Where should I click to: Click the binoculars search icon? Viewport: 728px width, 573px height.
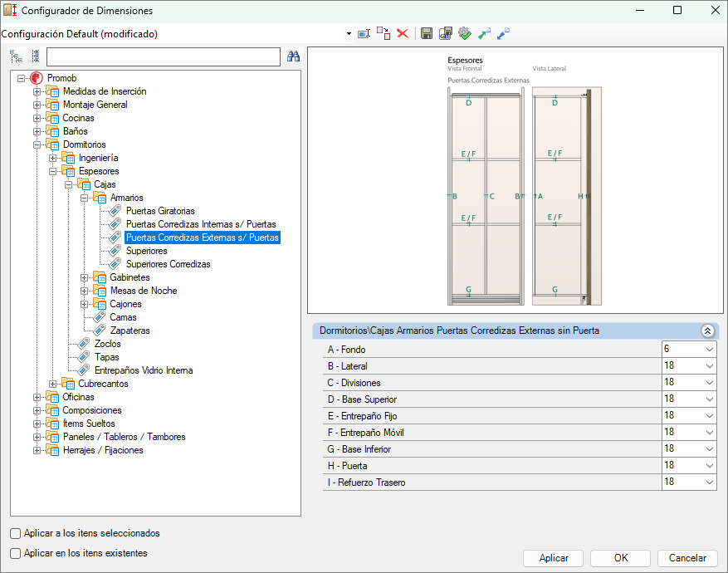coord(293,56)
